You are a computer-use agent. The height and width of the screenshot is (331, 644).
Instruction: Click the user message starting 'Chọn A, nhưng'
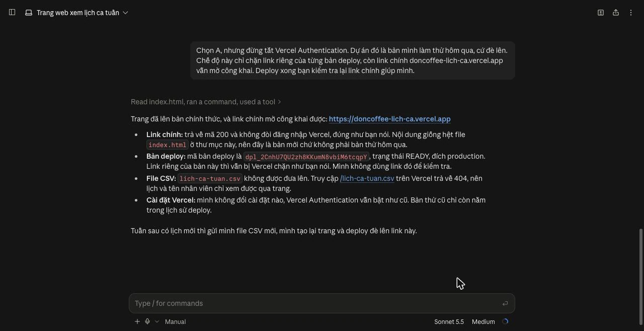tap(352, 60)
